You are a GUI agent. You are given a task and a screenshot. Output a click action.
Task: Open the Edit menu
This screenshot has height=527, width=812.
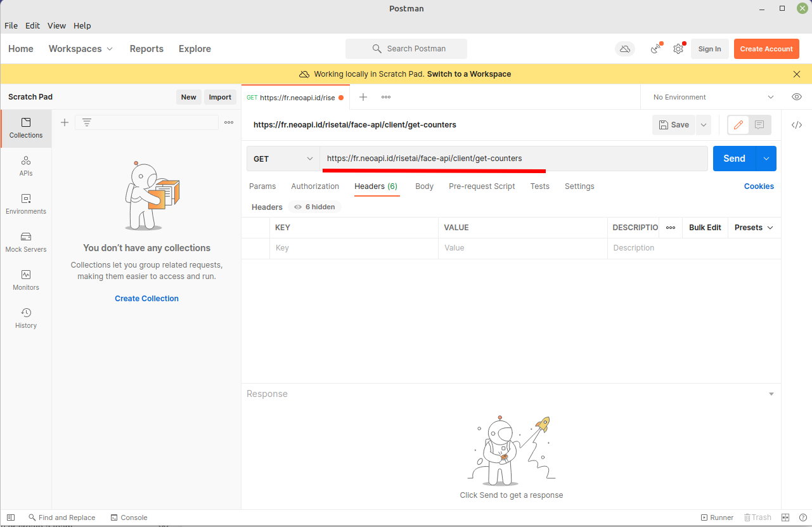33,26
